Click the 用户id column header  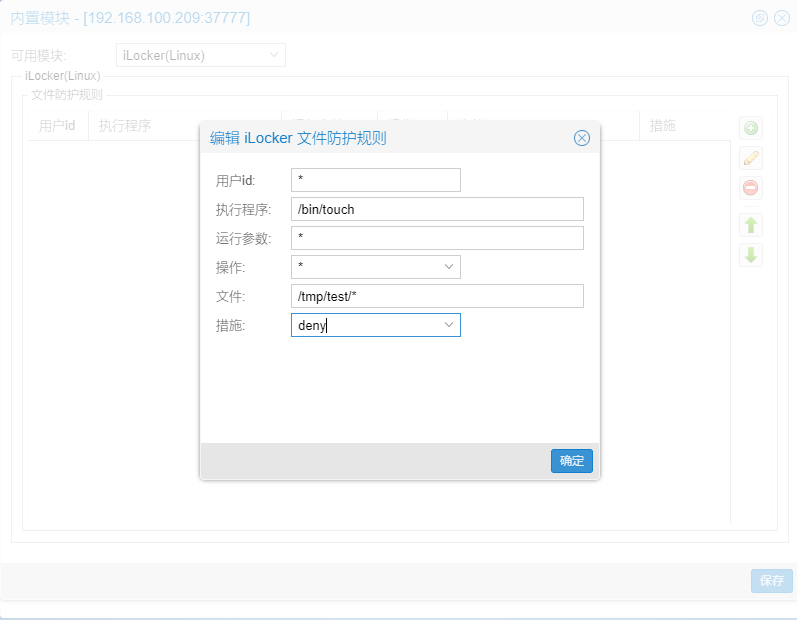(x=57, y=126)
